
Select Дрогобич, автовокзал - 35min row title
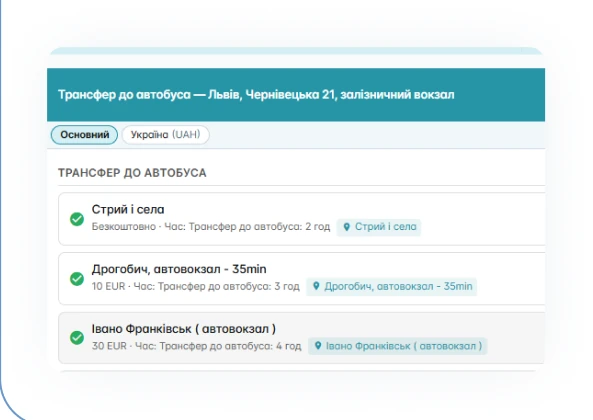point(179,269)
